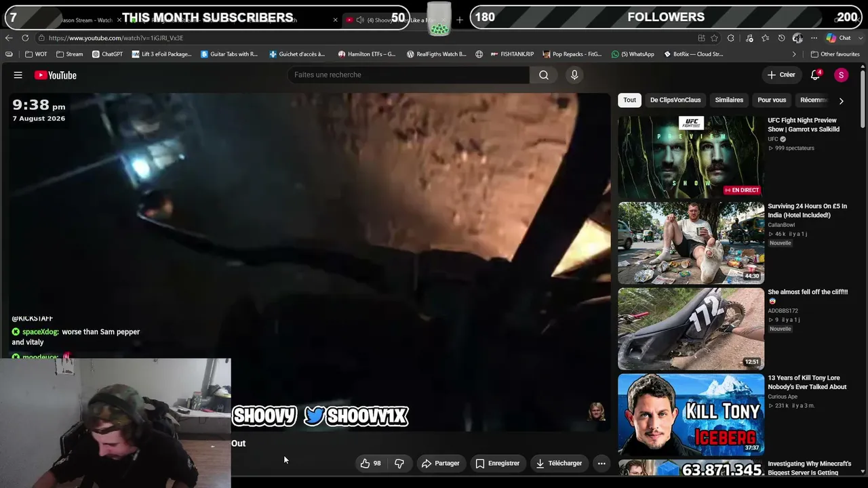The width and height of the screenshot is (868, 488).
Task: Like the video with 98 likes
Action: pyautogui.click(x=370, y=464)
